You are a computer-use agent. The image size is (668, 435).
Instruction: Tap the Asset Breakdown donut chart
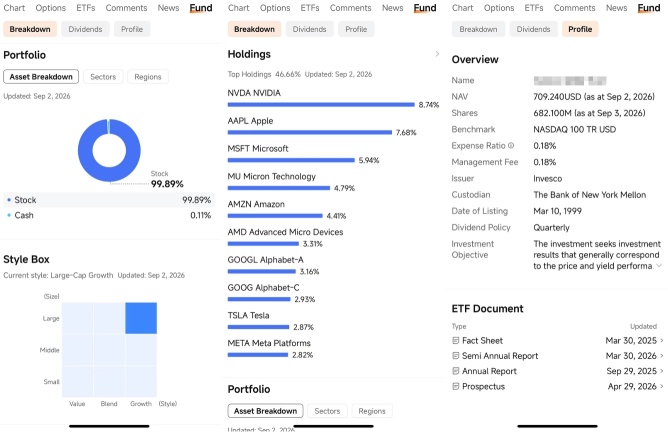pyautogui.click(x=109, y=150)
